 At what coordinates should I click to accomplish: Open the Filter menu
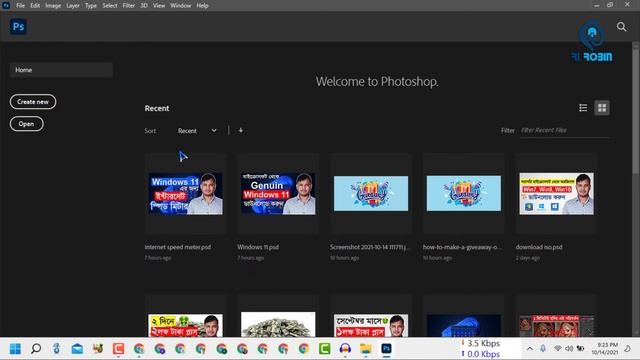(129, 6)
